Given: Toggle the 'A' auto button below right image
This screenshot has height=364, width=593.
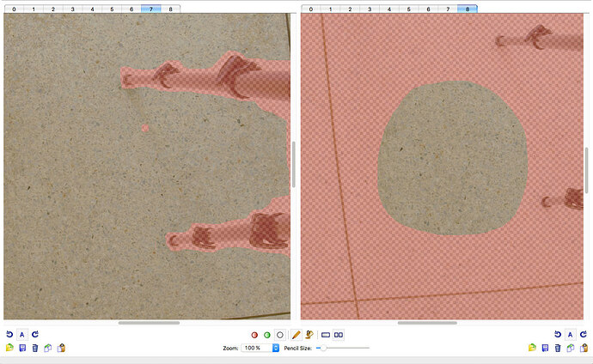Looking at the screenshot, I should (571, 334).
